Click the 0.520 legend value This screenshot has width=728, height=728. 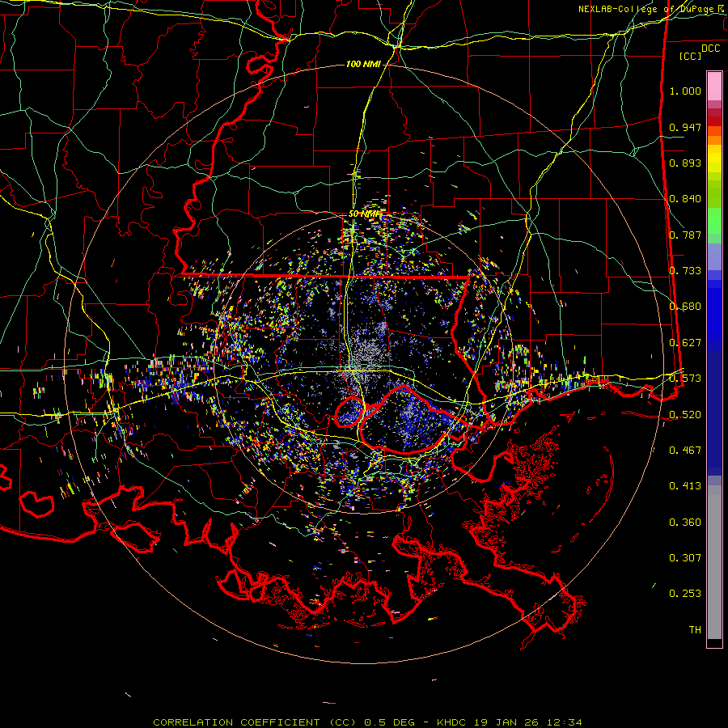tap(685, 415)
